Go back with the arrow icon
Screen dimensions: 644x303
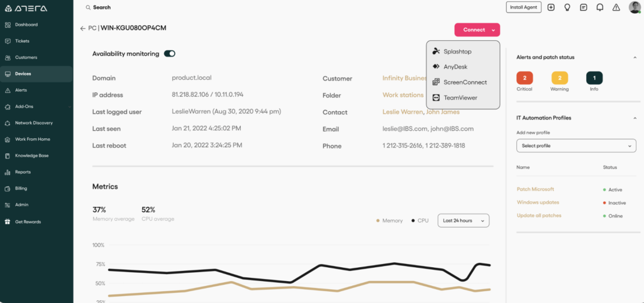click(83, 28)
